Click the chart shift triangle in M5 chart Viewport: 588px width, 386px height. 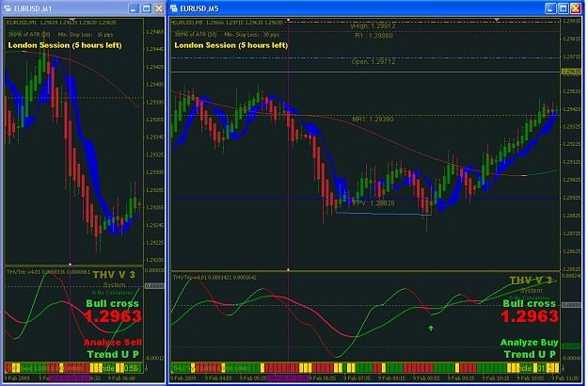(x=497, y=19)
